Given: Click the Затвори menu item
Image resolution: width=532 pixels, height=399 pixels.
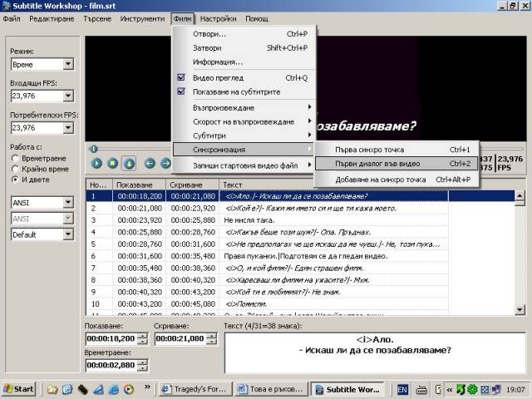Looking at the screenshot, I should coord(244,48).
